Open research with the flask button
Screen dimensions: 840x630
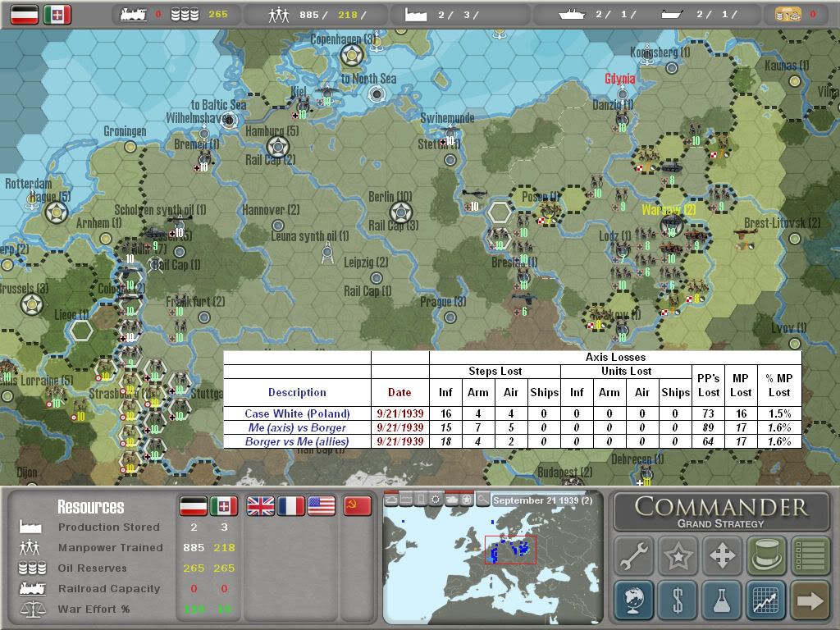(722, 600)
